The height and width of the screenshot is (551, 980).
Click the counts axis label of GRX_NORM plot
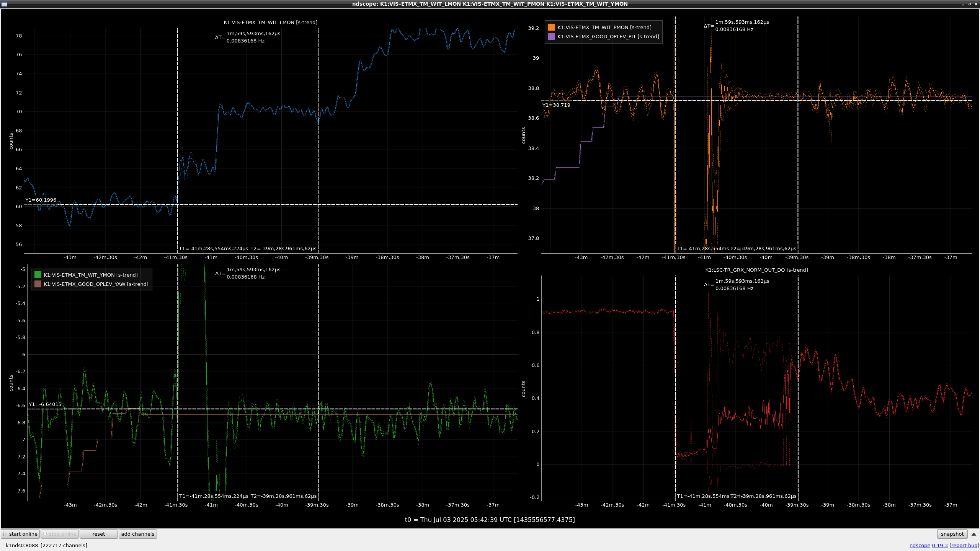pos(523,389)
